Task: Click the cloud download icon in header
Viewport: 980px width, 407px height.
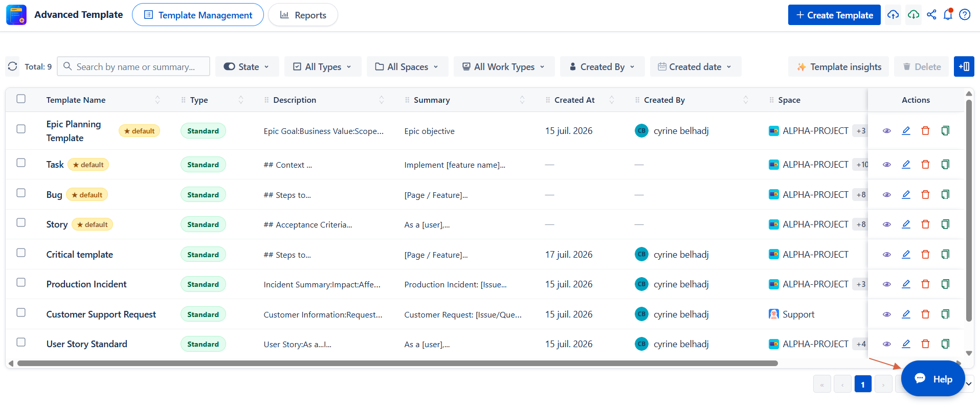Action: click(x=913, y=15)
